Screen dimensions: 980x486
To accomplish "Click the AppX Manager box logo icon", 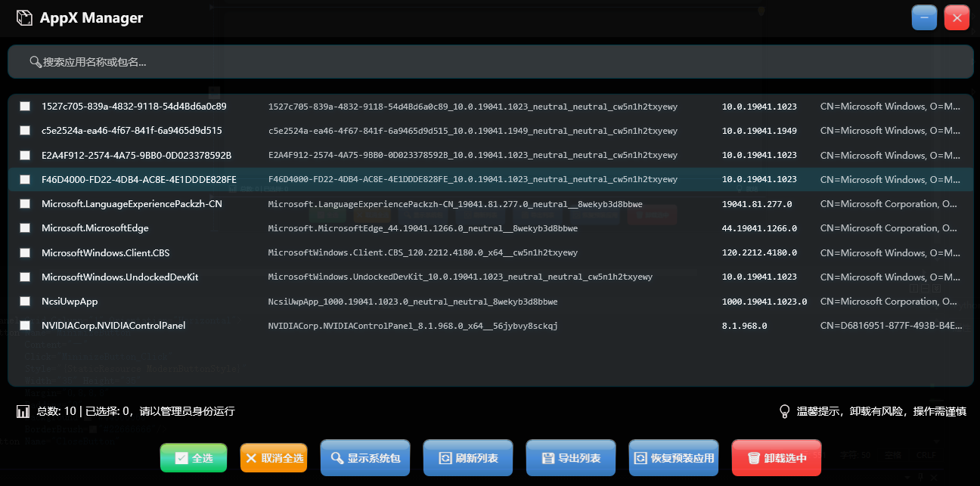I will pos(25,18).
